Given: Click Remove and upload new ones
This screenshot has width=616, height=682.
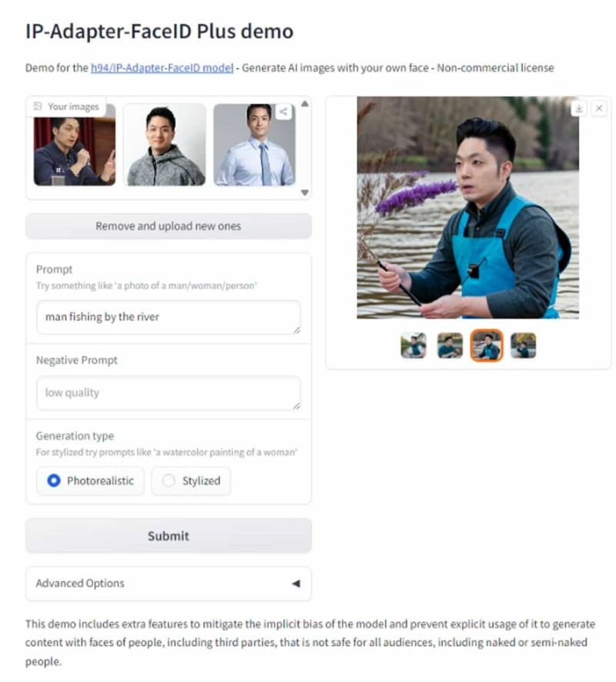Looking at the screenshot, I should coord(168,226).
